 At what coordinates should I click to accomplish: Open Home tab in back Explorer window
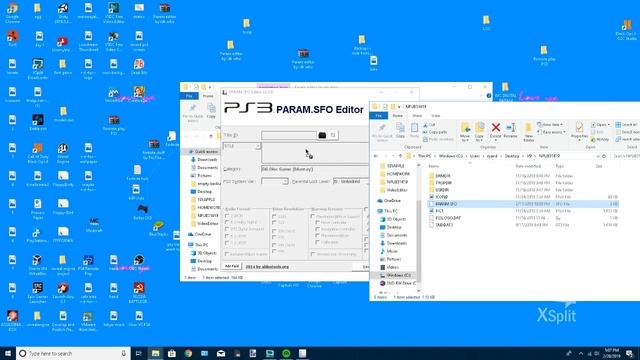(208, 96)
